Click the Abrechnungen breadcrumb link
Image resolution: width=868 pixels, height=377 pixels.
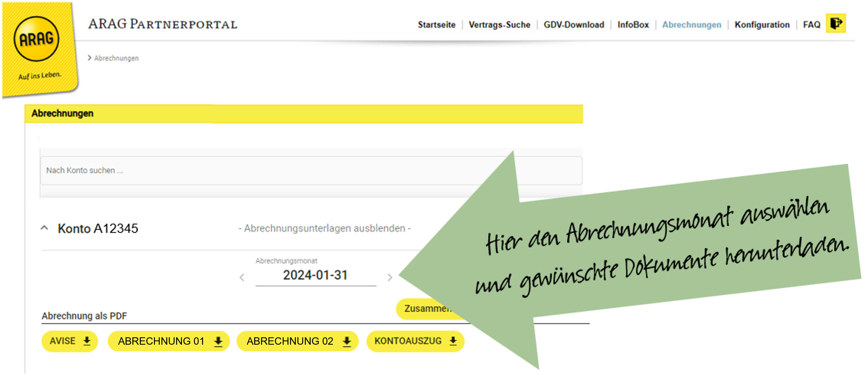(x=116, y=58)
